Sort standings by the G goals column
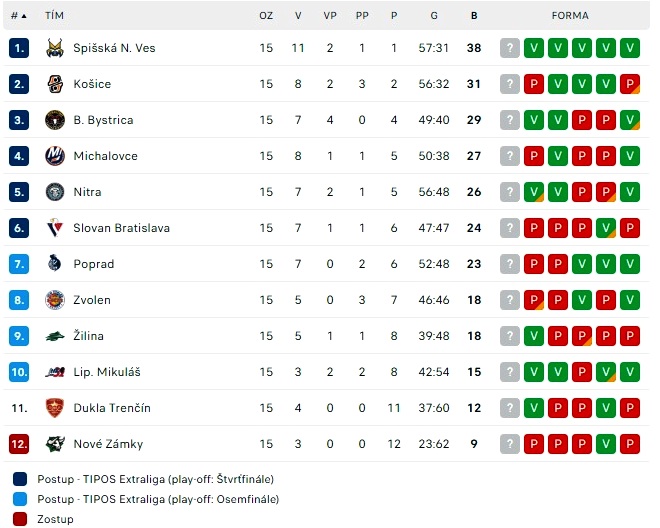 (x=434, y=16)
